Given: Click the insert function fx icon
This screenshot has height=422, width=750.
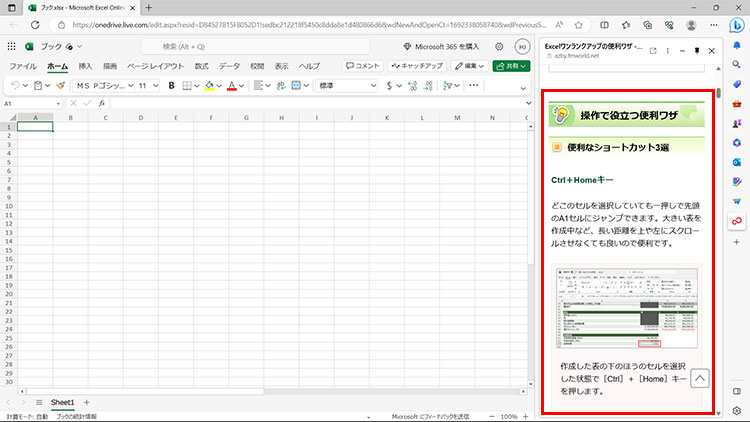Looking at the screenshot, I should (101, 103).
